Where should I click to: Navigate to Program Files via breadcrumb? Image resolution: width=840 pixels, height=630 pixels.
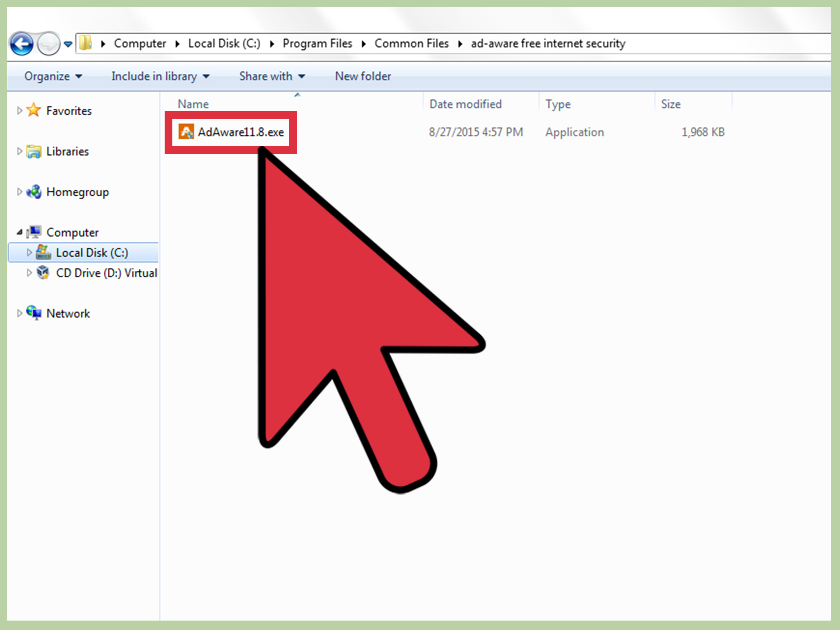[x=317, y=43]
